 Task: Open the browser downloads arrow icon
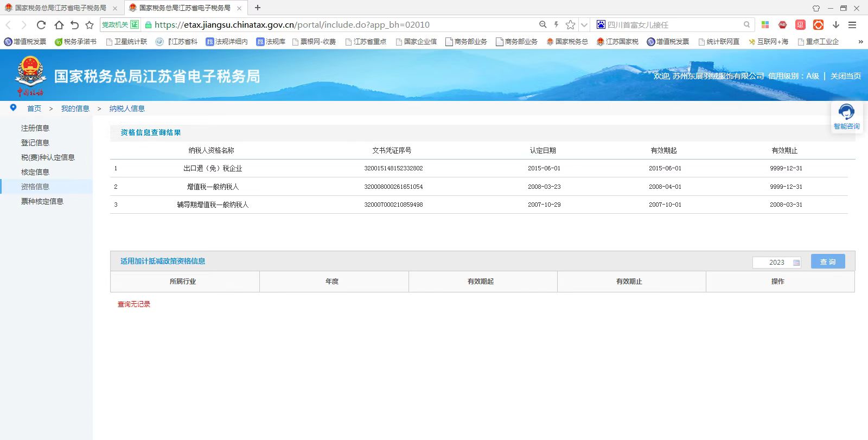835,25
